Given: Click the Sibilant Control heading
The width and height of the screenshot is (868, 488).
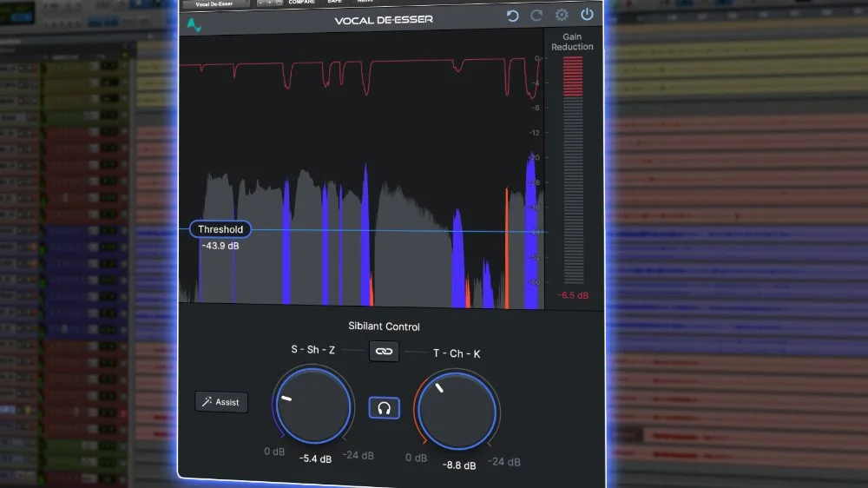Looking at the screenshot, I should (384, 326).
